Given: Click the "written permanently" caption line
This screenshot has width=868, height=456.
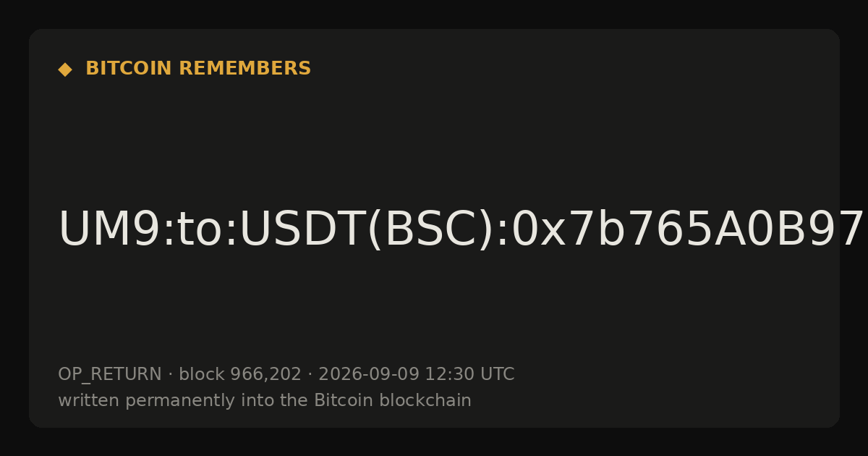Looking at the screenshot, I should [265, 401].
